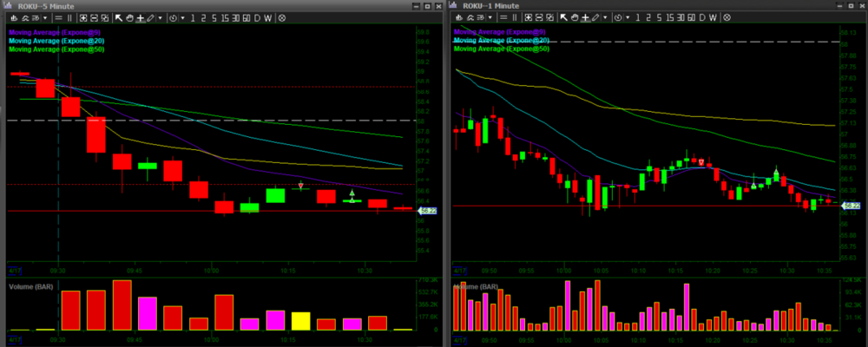Screen dimensions: 868x347
Task: Click the circled X icon in 5 Minute toolbar
Action: (x=282, y=17)
